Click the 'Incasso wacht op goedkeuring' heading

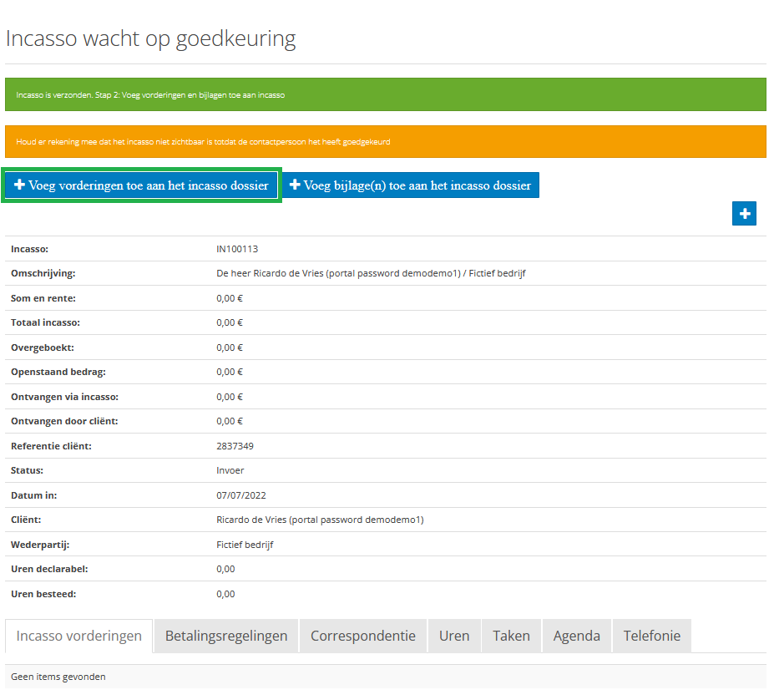point(150,38)
